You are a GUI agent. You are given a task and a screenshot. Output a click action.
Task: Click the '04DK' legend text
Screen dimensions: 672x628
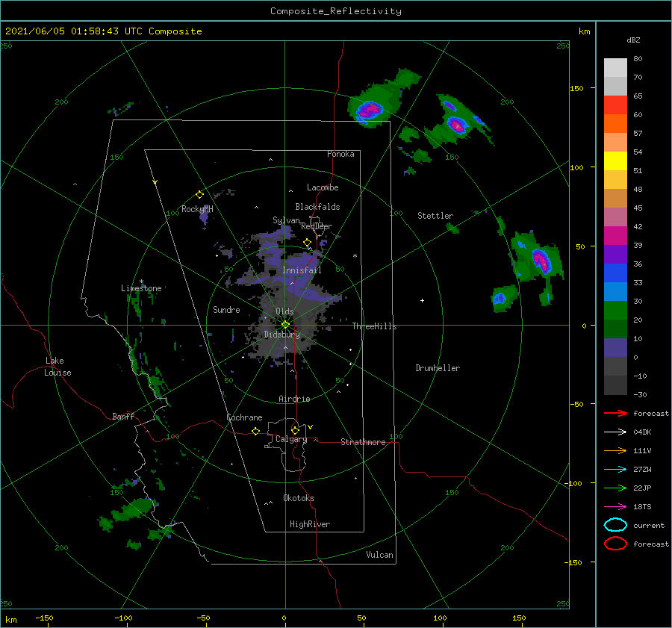[642, 432]
